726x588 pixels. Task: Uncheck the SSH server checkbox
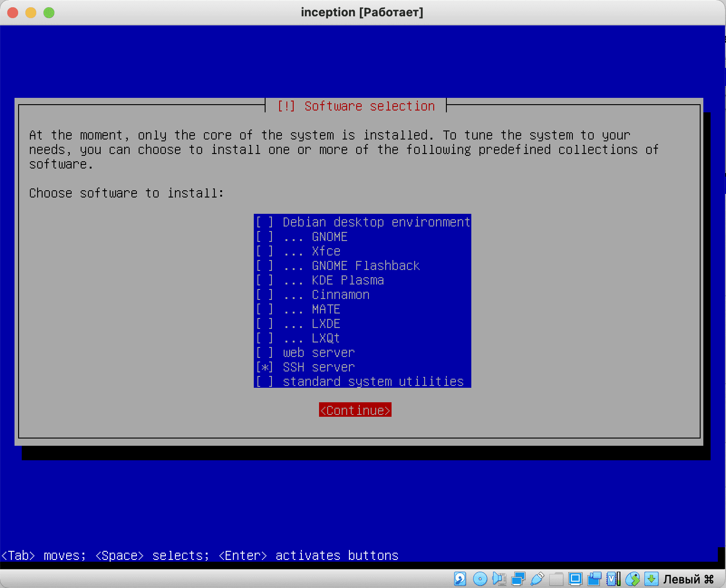(x=265, y=367)
